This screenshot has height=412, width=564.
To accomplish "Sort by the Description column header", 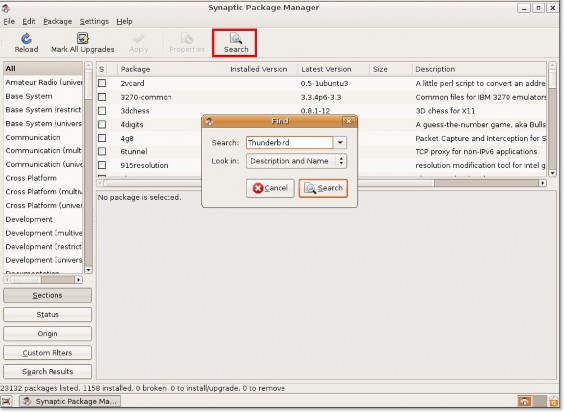I will click(x=479, y=69).
